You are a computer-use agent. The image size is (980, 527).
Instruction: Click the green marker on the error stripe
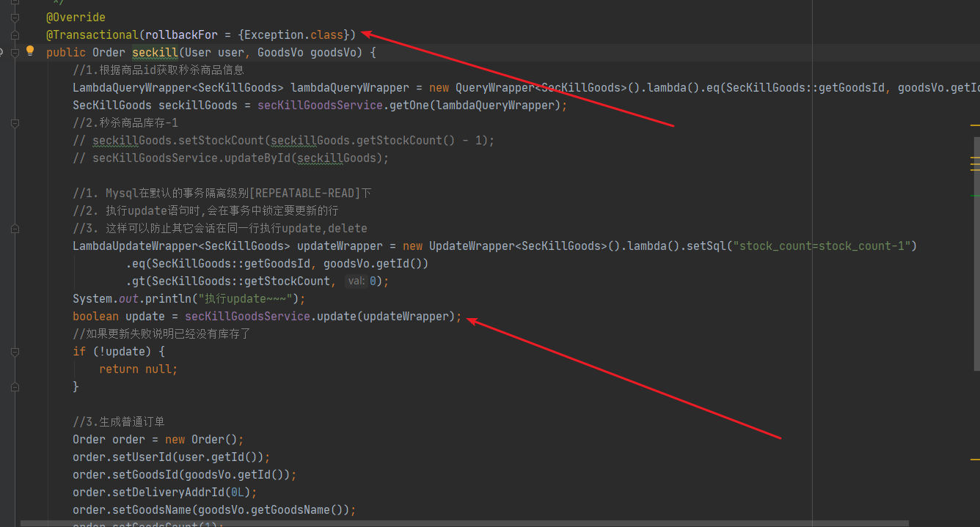tap(974, 196)
